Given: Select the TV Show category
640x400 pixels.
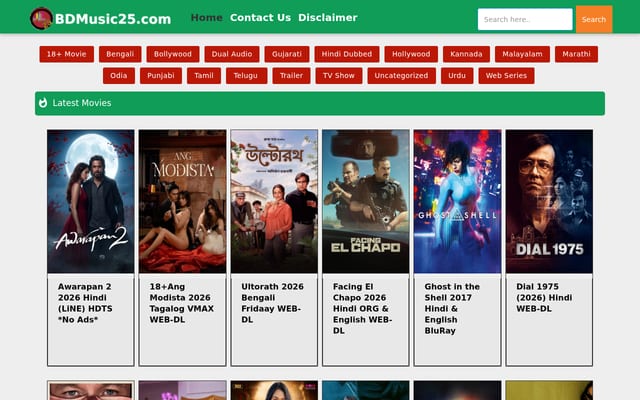Looking at the screenshot, I should coord(339,76).
